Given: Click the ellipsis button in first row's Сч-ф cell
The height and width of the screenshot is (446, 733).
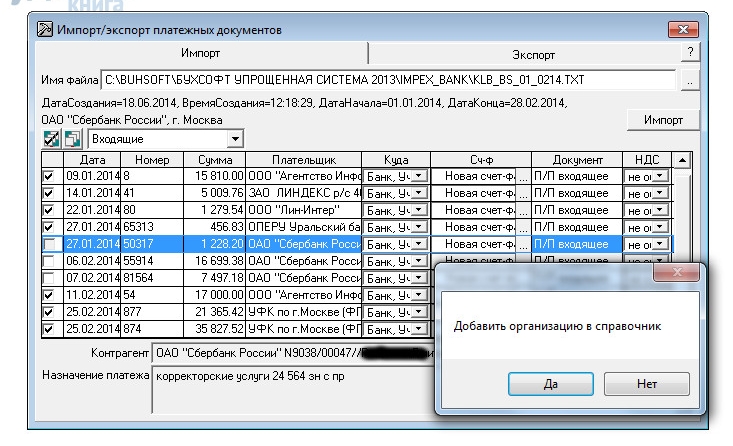Looking at the screenshot, I should click(x=523, y=176).
